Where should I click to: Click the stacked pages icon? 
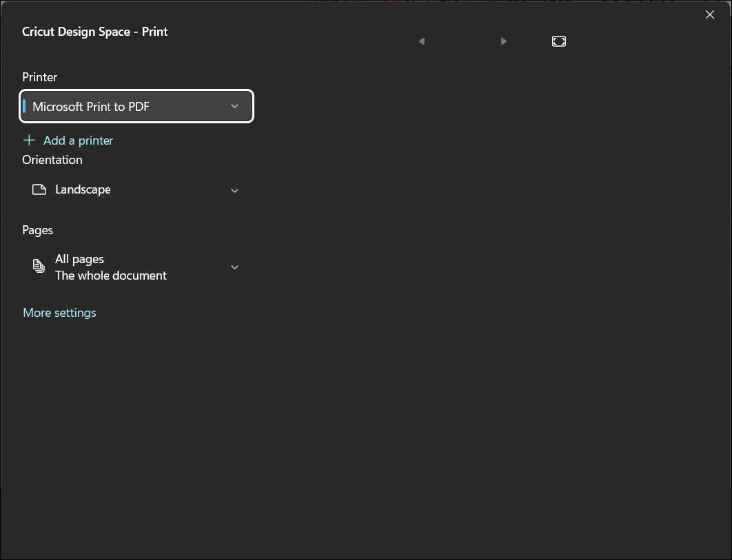(39, 265)
